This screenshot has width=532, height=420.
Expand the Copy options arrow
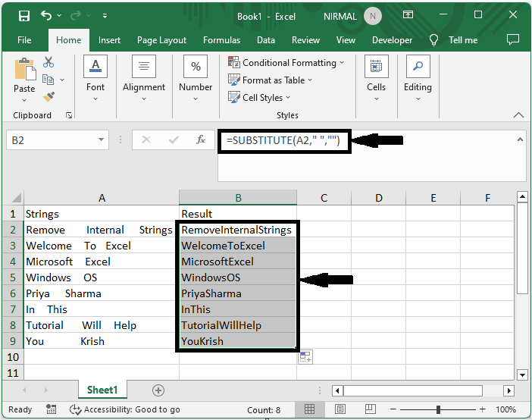coord(62,80)
